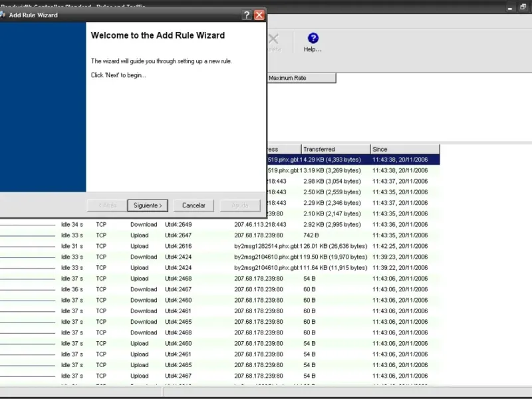Click Upload in the Utd4:2647 row
The image size is (532, 399).
[x=140, y=235]
